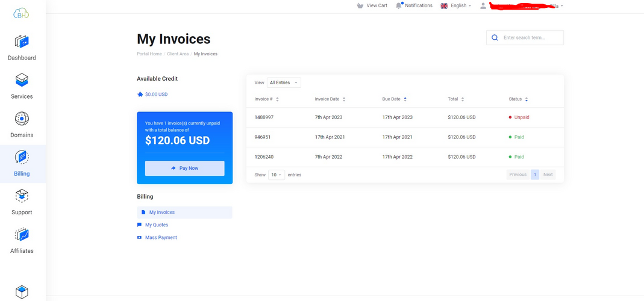Click the $120.06 USD total for invoice 1488997
644x301 pixels.
pyautogui.click(x=461, y=117)
